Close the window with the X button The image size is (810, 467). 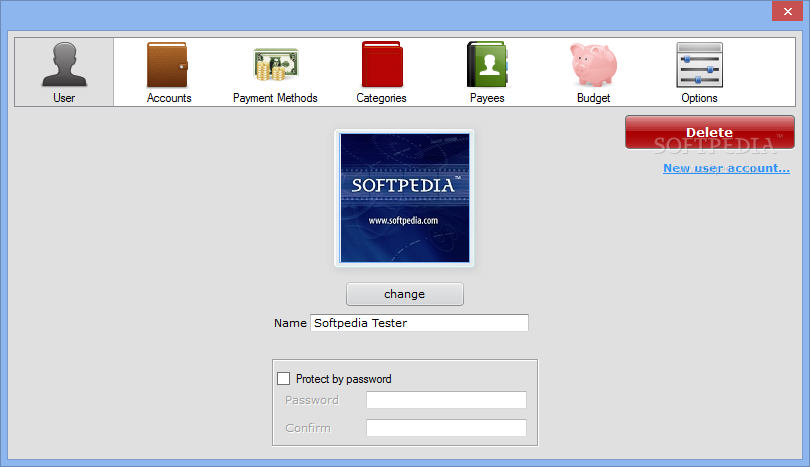pos(787,11)
